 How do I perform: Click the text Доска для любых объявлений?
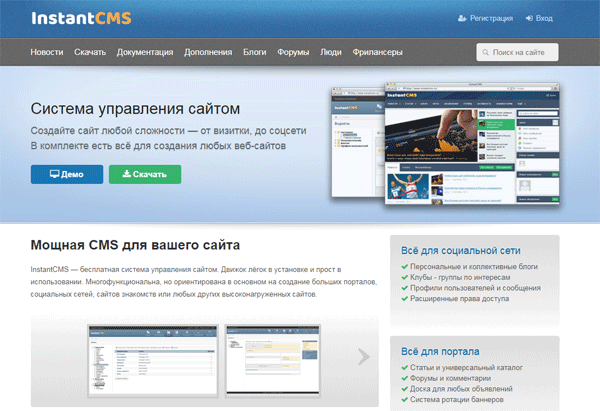[461, 389]
